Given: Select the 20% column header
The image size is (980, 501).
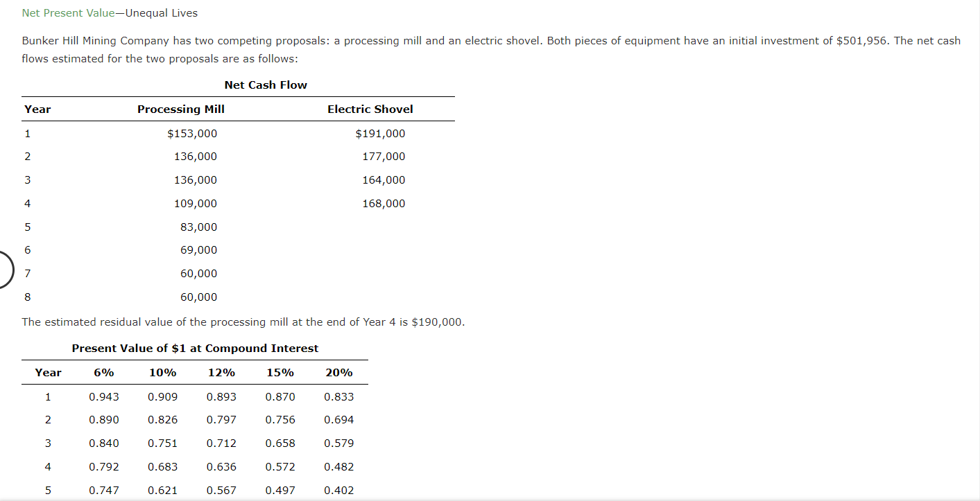Looking at the screenshot, I should point(339,373).
